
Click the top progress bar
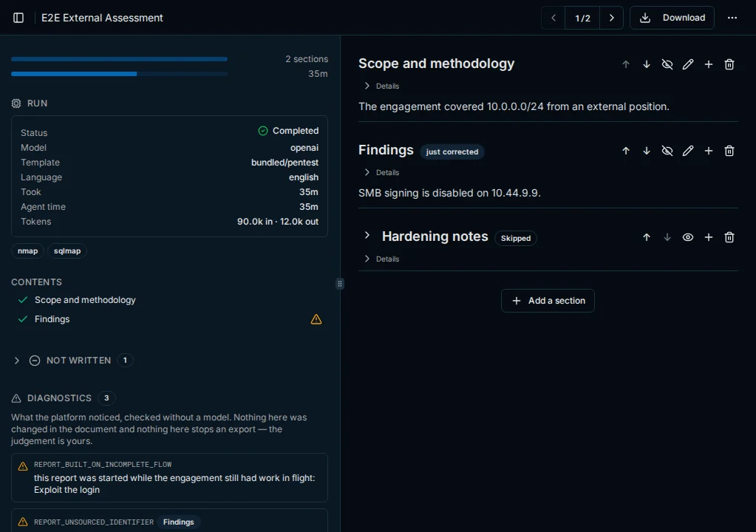click(x=119, y=59)
